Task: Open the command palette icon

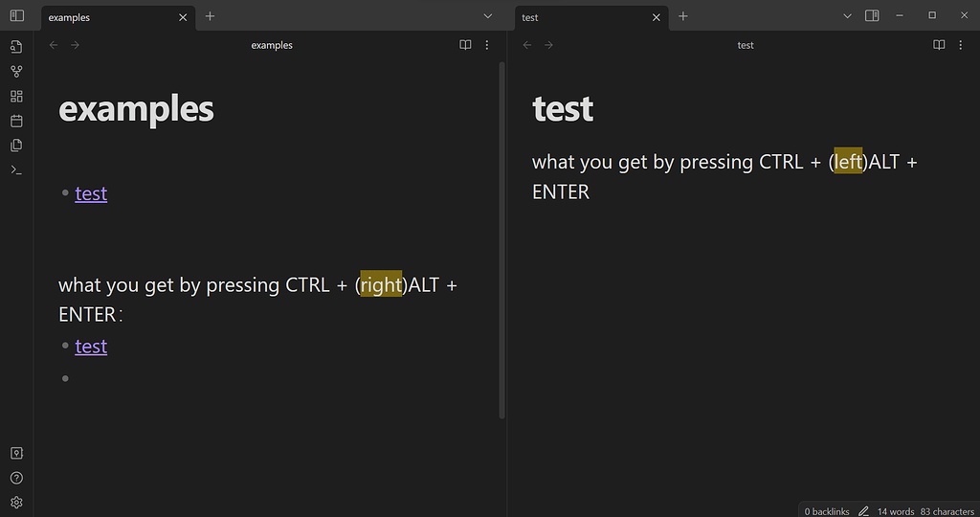Action: pyautogui.click(x=16, y=170)
